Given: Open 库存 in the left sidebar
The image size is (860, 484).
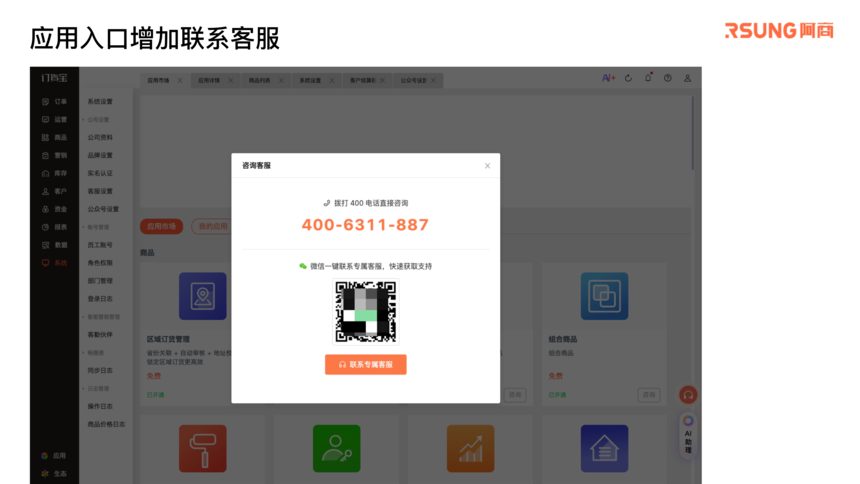Looking at the screenshot, I should [x=54, y=173].
